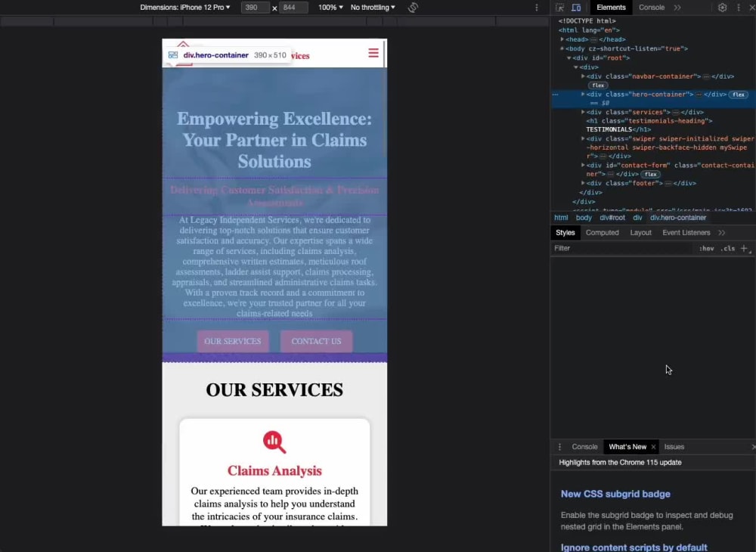Select div.hero-container breadcrumb
Image resolution: width=756 pixels, height=552 pixels.
tap(678, 218)
